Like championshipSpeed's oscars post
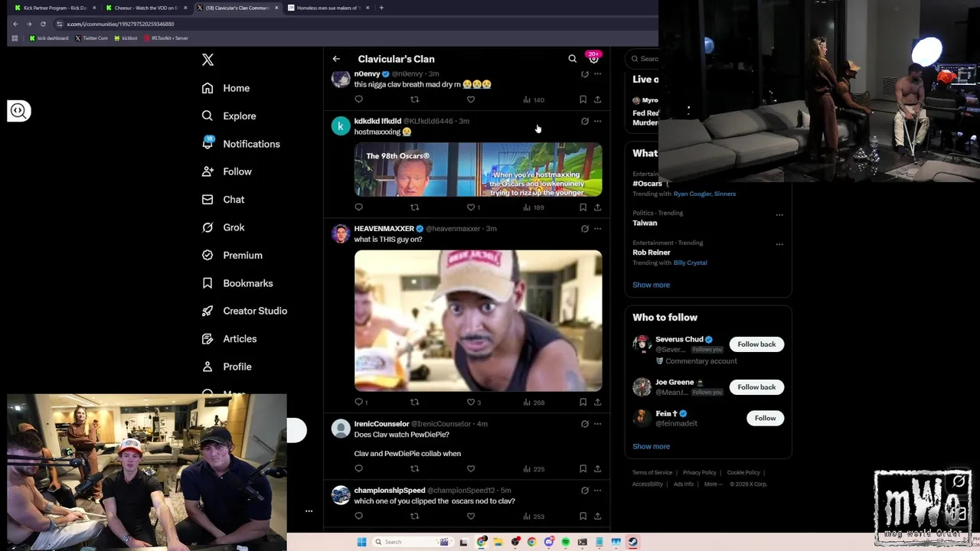The height and width of the screenshot is (551, 980). [x=471, y=517]
